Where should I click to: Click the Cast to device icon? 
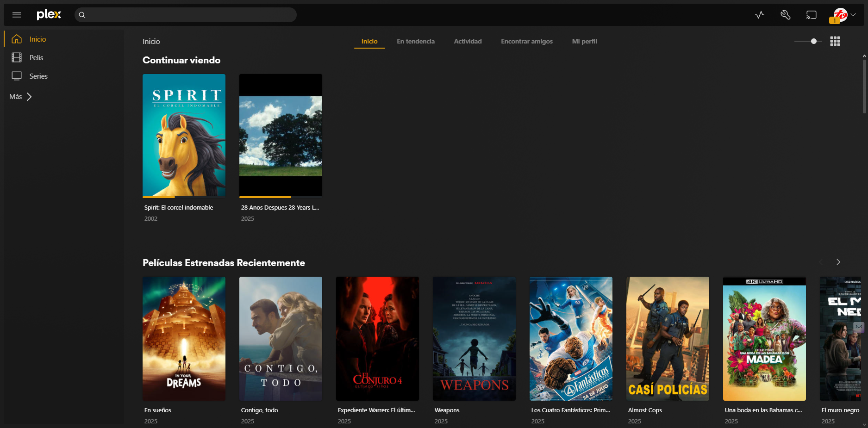tap(811, 14)
